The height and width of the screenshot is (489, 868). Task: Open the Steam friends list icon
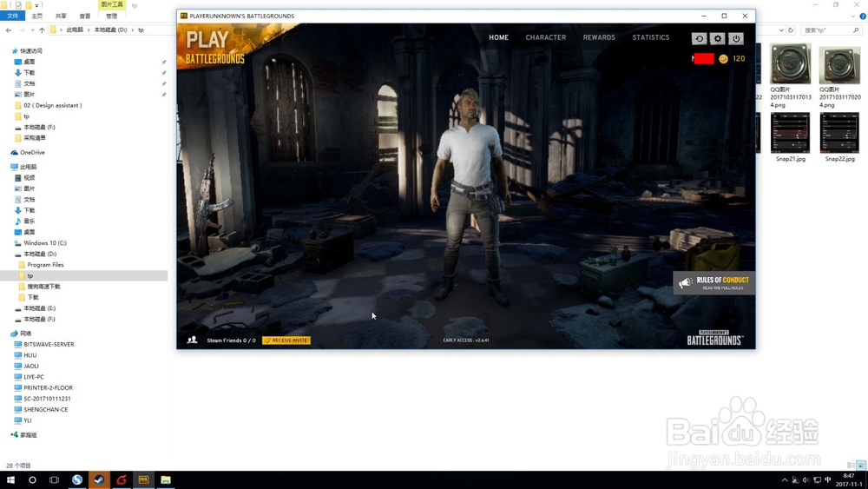pyautogui.click(x=192, y=340)
